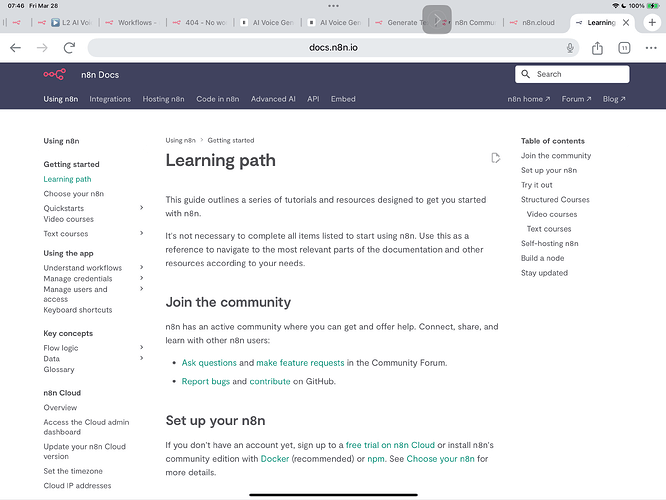Expand Manage users and access chevron
Viewport: 666px width, 500px height.
pos(141,289)
